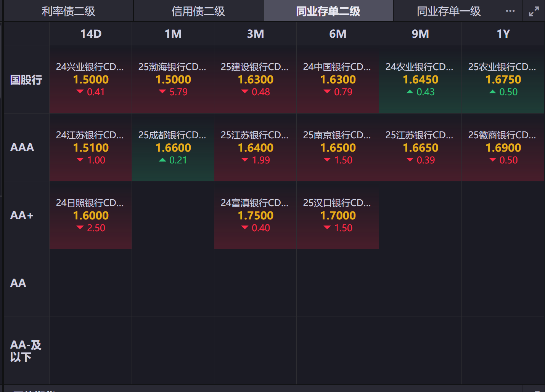Open 25建设银行CD cell
Screen dimensions: 545x392
tap(256, 79)
